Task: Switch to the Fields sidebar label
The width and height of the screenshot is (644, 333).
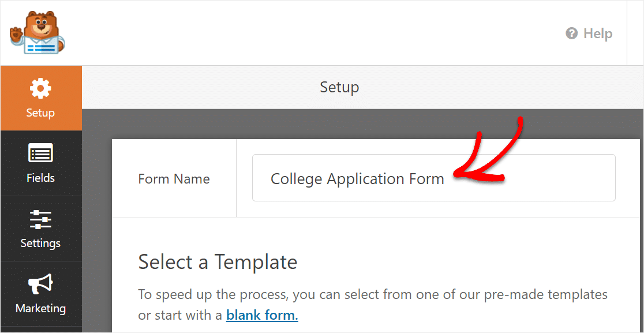Action: pos(40,178)
